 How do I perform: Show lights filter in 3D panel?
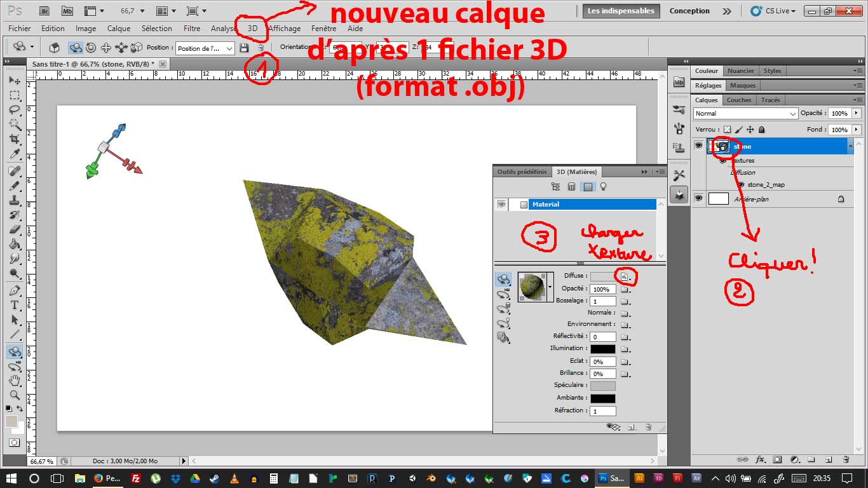point(603,187)
